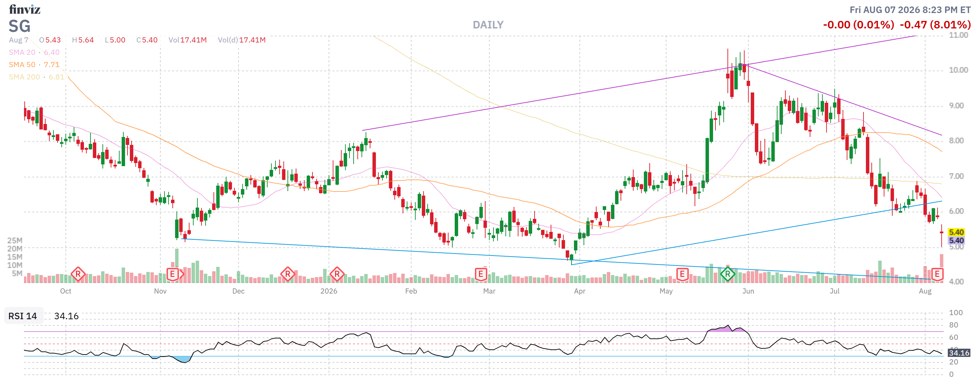The width and height of the screenshot is (980, 385).
Task: Click the Aug label on the time axis
Action: [925, 291]
